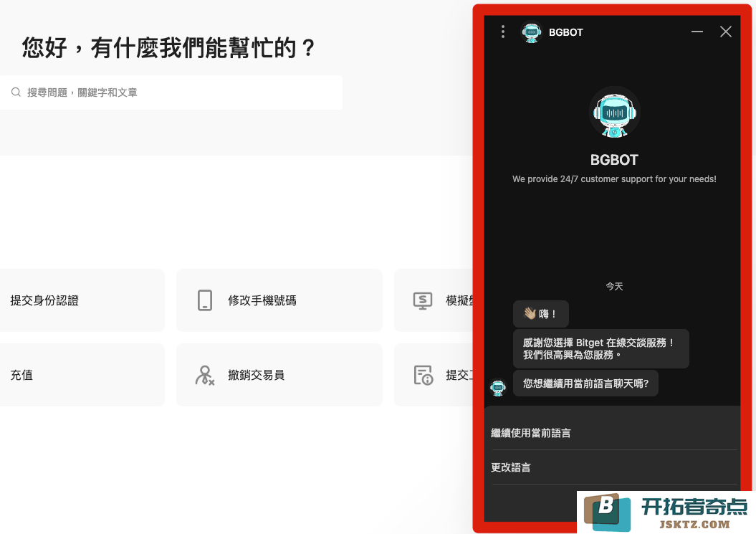Open the 撤銷交易員 help topic
The width and height of the screenshot is (756, 534).
coord(279,375)
